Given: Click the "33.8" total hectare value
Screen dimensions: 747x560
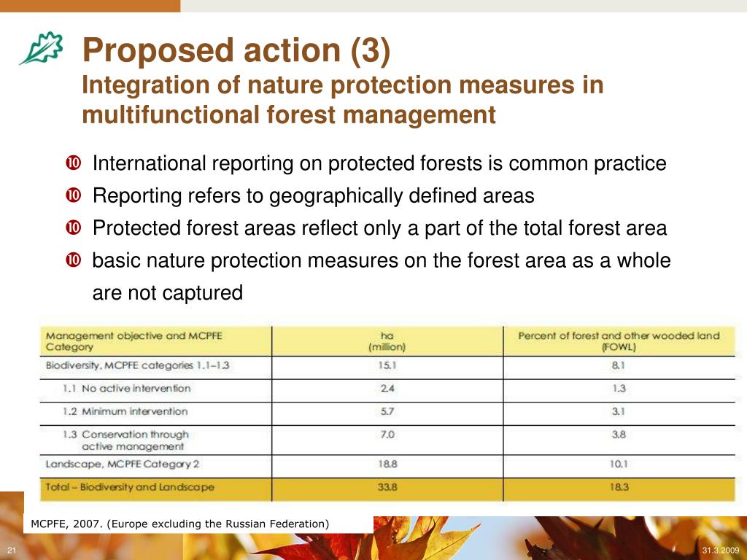Looking at the screenshot, I should click(x=387, y=487).
